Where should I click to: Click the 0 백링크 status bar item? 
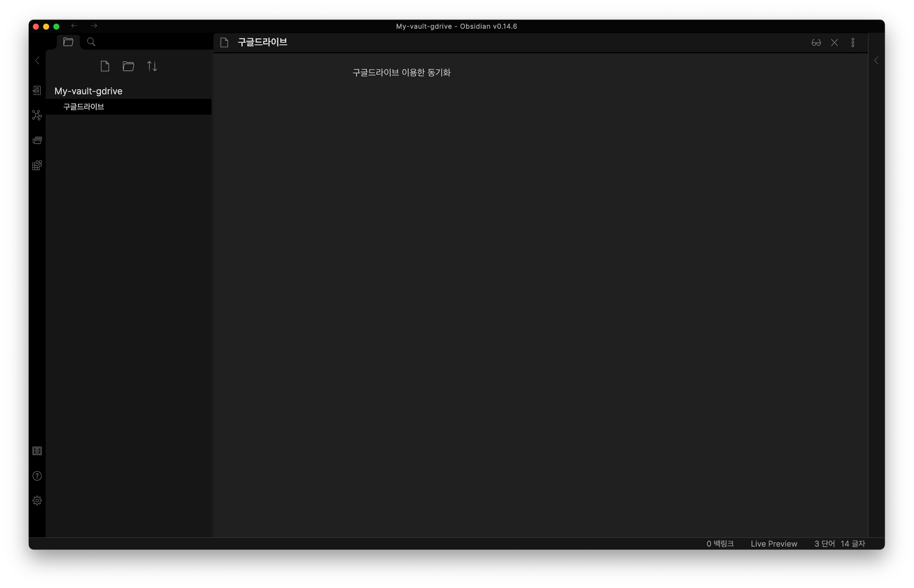pos(720,544)
